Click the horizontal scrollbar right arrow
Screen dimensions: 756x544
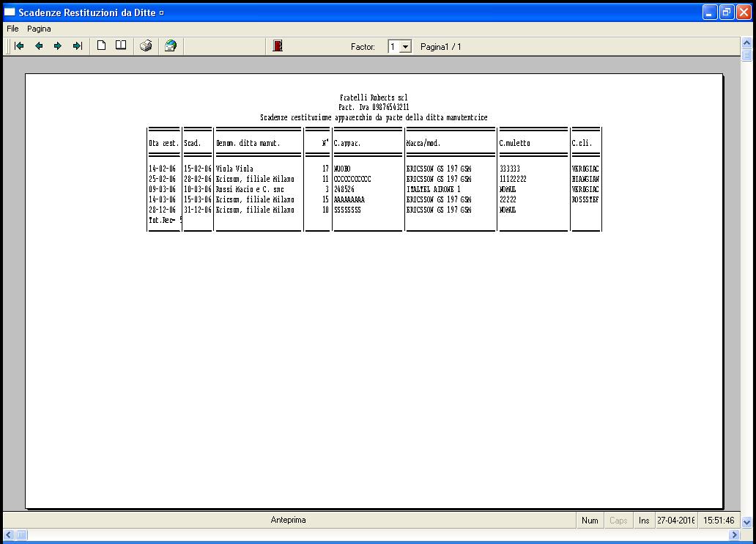pos(734,534)
